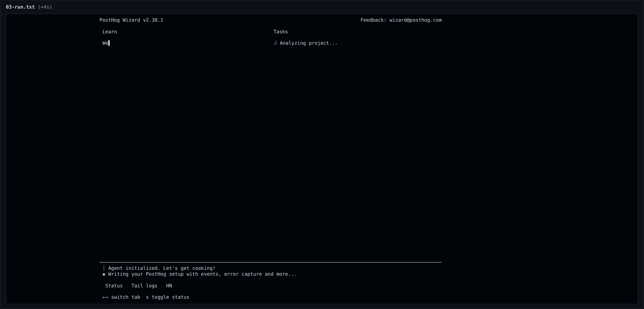The height and width of the screenshot is (309, 644).
Task: Select the Status tab
Action: click(114, 285)
